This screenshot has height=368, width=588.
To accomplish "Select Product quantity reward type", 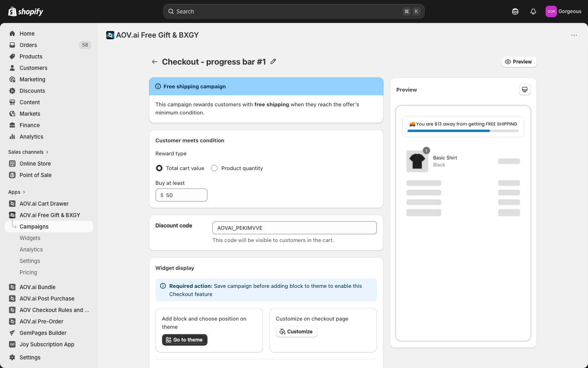I will pyautogui.click(x=214, y=168).
